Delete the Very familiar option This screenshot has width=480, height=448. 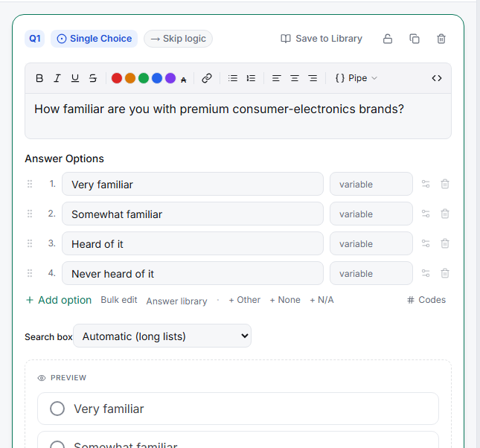tap(445, 184)
